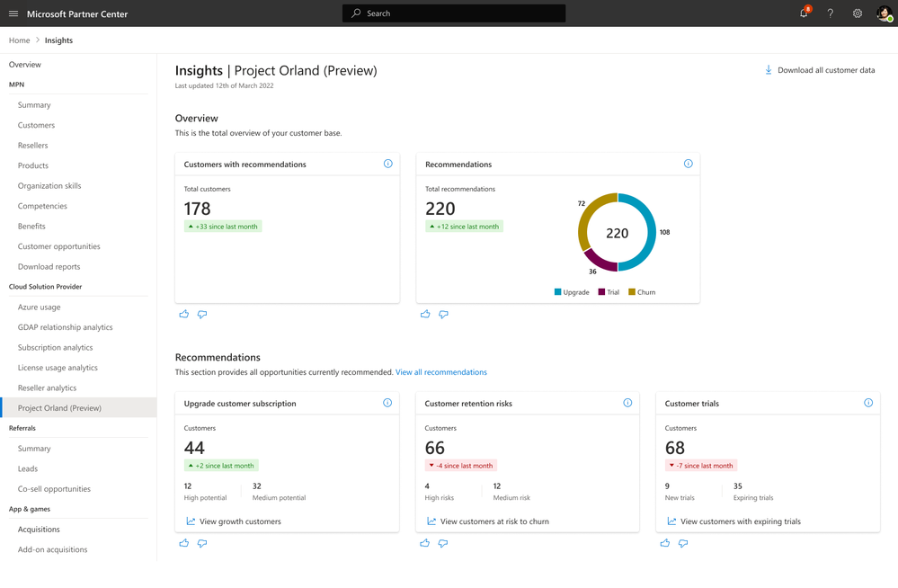
Task: Show info for Upgrade customer subscription card
Action: [x=387, y=403]
